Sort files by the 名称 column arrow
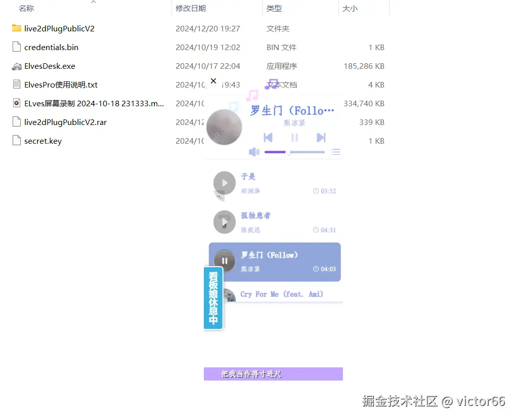The height and width of the screenshot is (420, 517). [x=93, y=3]
